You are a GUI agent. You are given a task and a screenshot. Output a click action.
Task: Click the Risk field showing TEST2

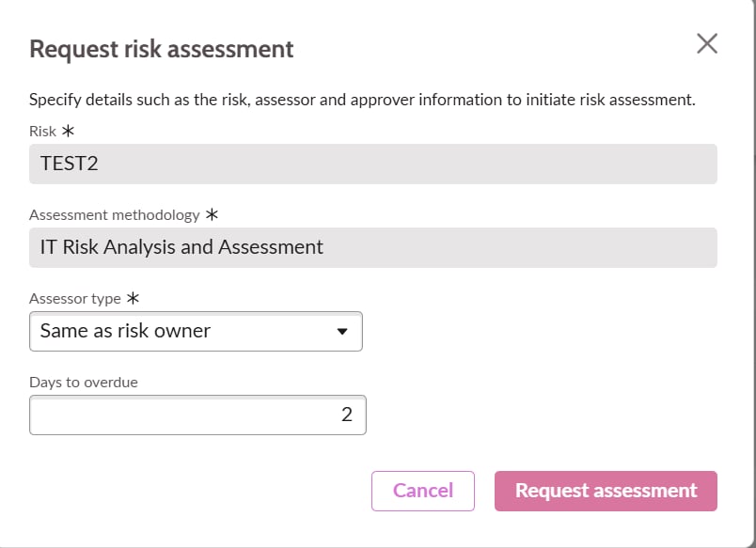click(x=372, y=164)
